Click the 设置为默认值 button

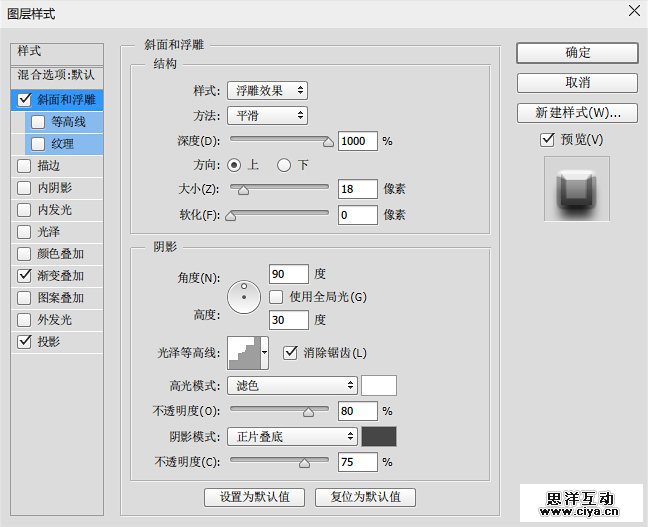coord(254,497)
